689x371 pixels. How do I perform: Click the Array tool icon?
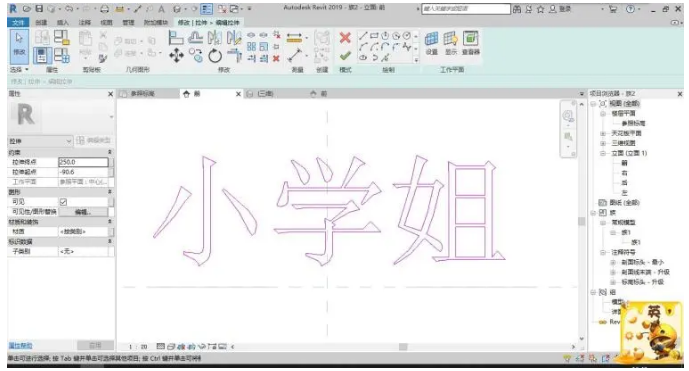[x=251, y=47]
